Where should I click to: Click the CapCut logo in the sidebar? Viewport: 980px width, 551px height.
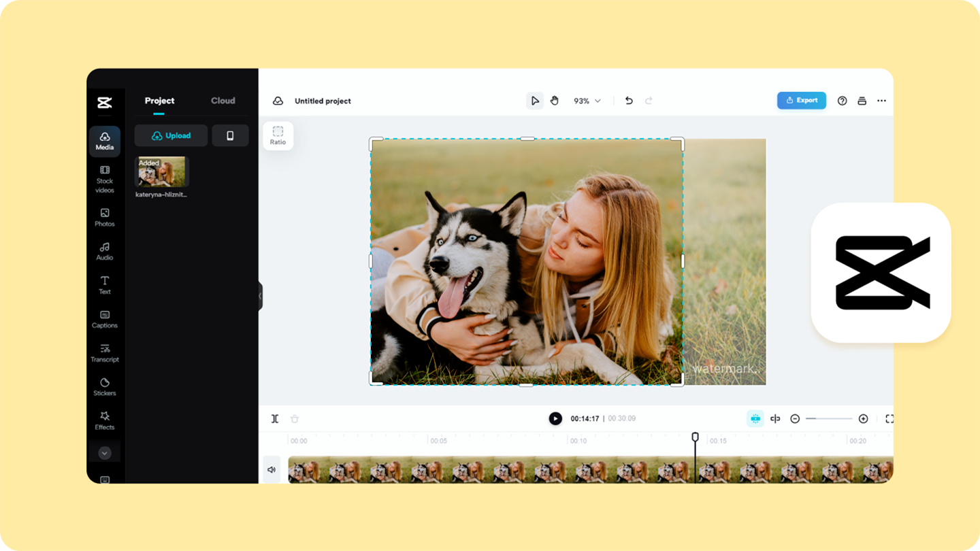point(104,103)
